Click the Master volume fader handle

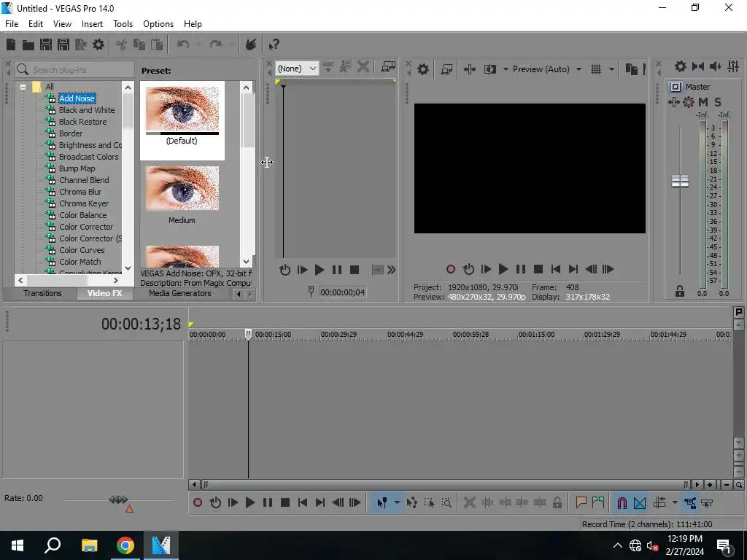(x=680, y=181)
